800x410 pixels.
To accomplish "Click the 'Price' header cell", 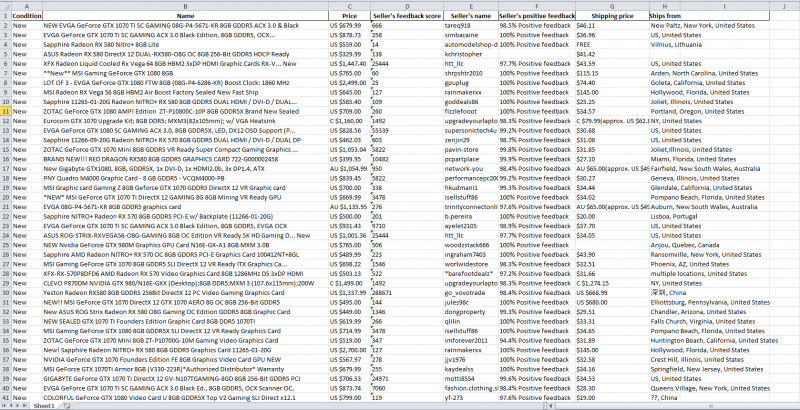I will [x=349, y=16].
